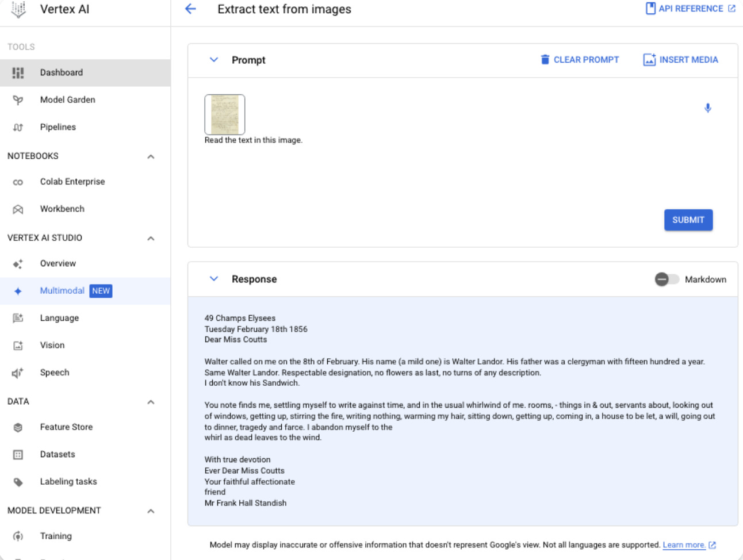The height and width of the screenshot is (560, 743).
Task: Collapse the Notebooks sidebar group
Action: tap(151, 156)
